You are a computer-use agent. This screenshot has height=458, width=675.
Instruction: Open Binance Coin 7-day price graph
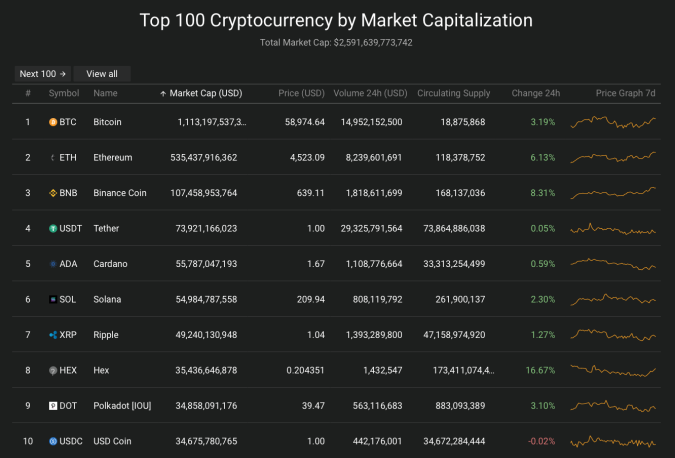[613, 193]
